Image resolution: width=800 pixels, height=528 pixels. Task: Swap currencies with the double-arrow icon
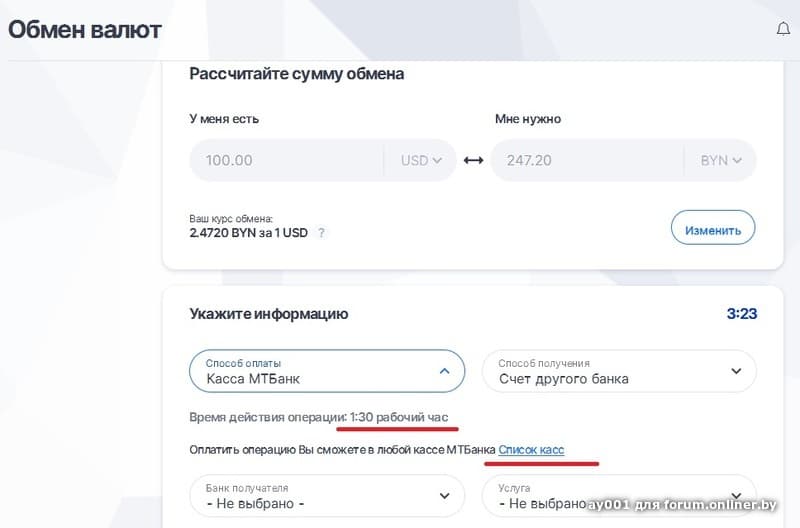click(x=473, y=160)
